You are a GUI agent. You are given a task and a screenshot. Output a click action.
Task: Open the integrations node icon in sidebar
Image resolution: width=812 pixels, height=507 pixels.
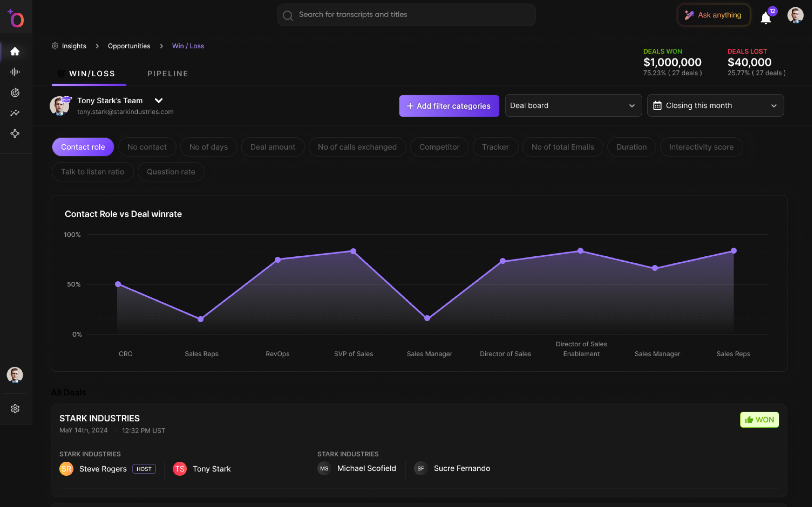[15, 133]
